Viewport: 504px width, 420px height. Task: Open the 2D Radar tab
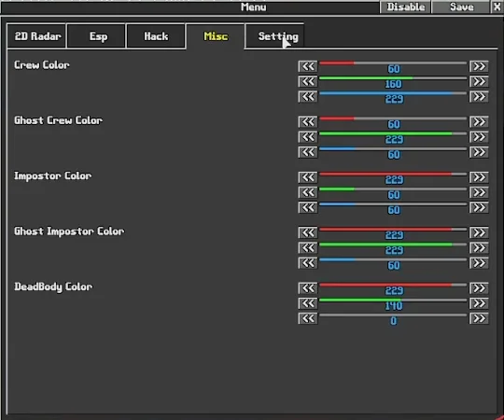pos(36,36)
